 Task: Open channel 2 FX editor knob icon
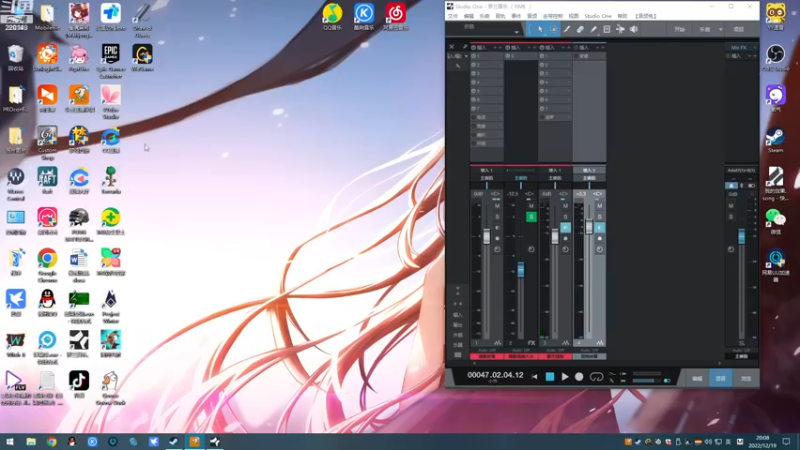531,249
